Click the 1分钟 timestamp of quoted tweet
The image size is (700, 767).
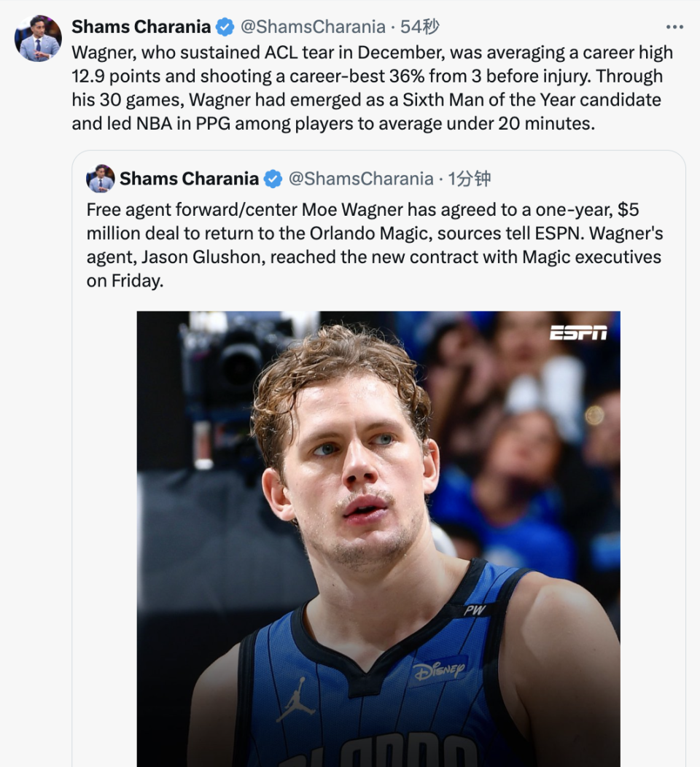470,179
